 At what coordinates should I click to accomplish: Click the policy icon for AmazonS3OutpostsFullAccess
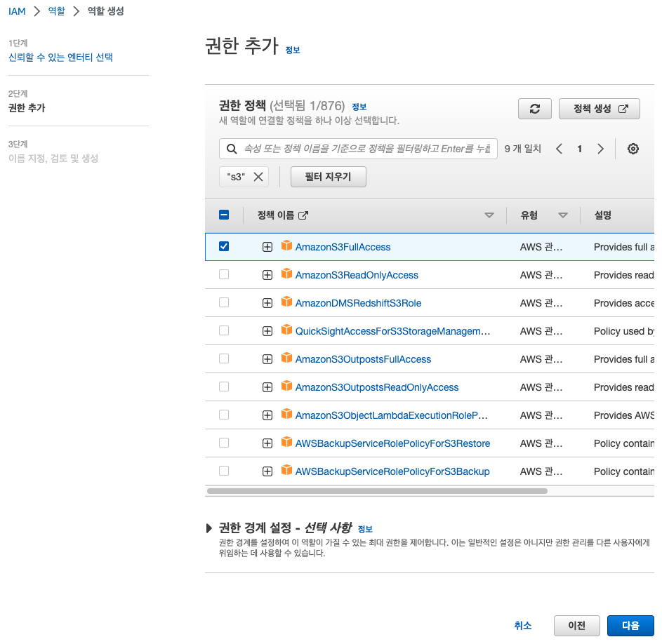coord(286,358)
